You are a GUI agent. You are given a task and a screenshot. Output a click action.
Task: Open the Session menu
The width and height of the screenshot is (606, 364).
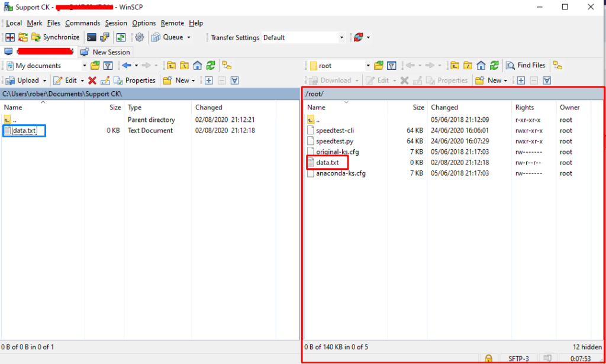[x=116, y=23]
